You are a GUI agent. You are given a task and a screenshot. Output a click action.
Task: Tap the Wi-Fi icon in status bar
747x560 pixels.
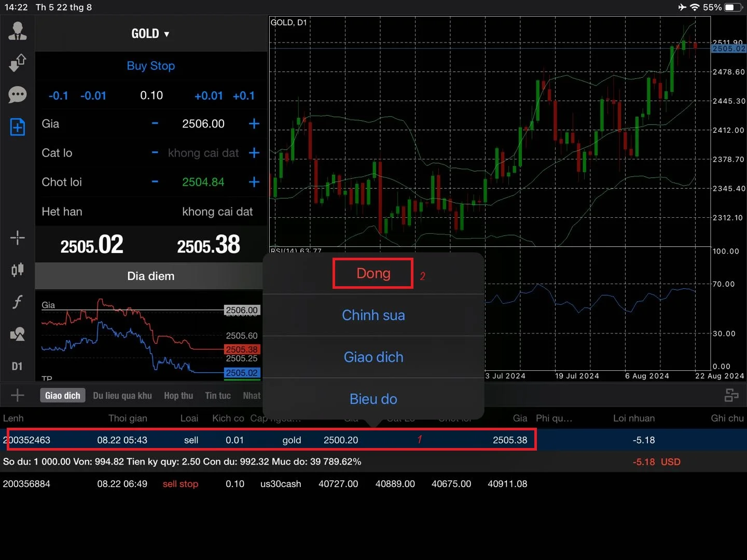coord(695,7)
